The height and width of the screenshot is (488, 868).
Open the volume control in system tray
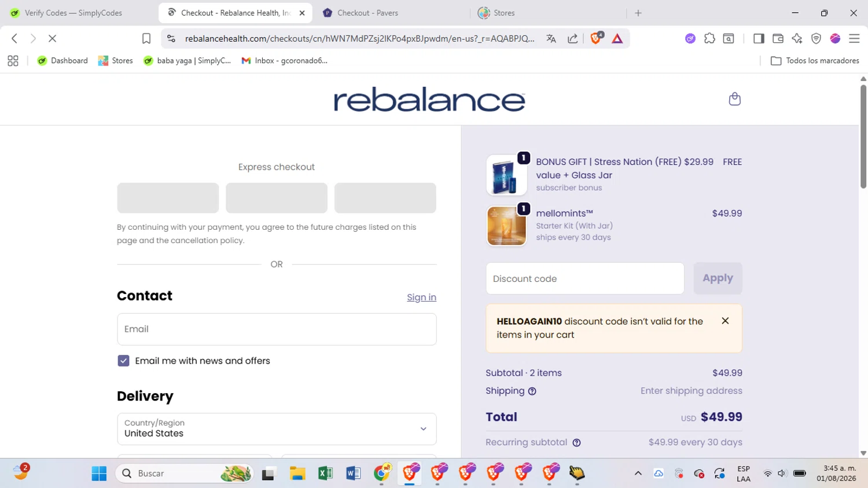click(782, 474)
